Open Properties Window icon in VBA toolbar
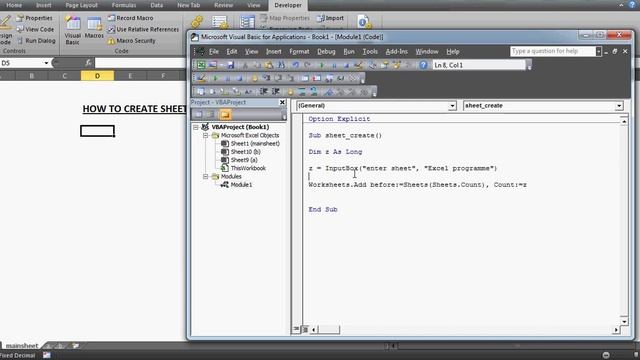Screen dimensions: 640x360 [384, 65]
